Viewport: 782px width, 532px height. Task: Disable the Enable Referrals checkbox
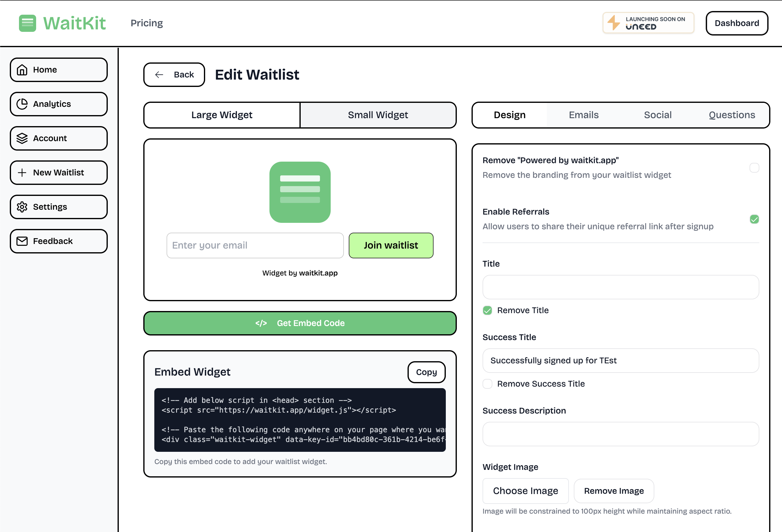(x=754, y=219)
